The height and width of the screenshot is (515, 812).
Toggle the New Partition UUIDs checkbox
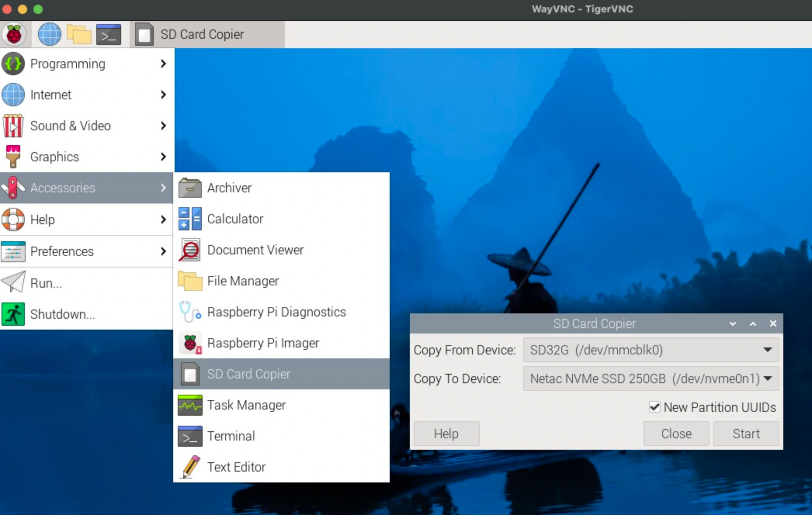click(654, 407)
